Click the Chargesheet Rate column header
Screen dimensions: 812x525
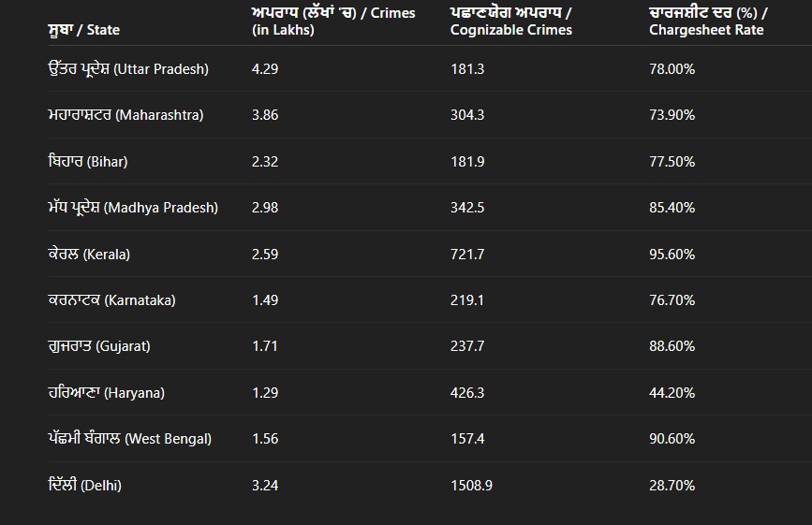706,22
